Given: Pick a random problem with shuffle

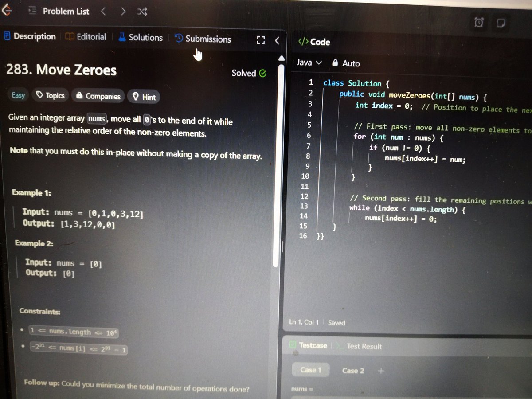Looking at the screenshot, I should tap(142, 12).
